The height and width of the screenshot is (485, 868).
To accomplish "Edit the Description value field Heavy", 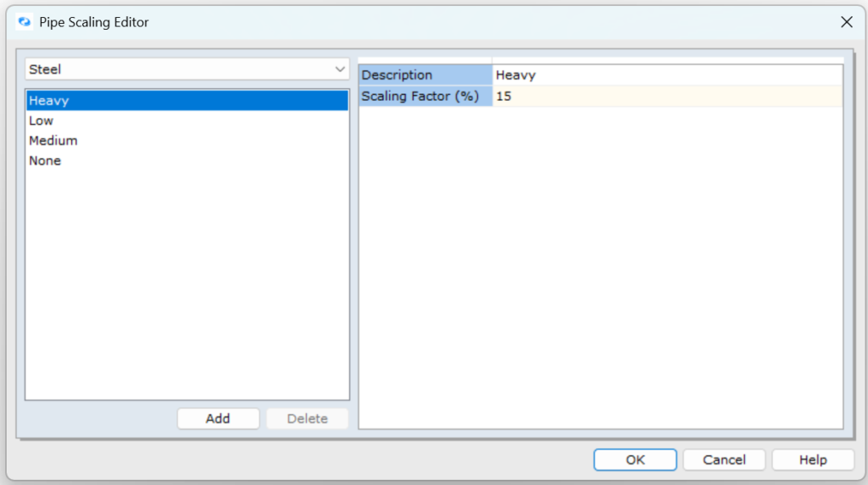I will [668, 75].
